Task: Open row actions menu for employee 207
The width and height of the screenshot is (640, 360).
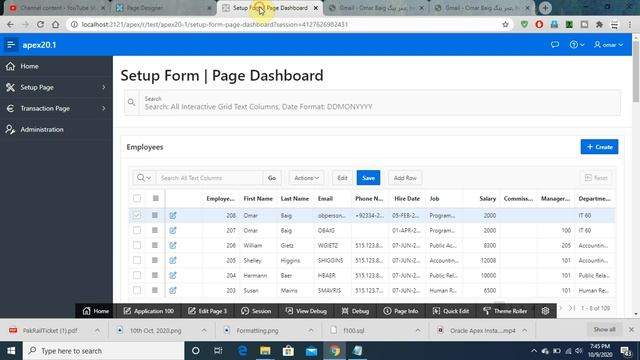Action: tap(155, 230)
